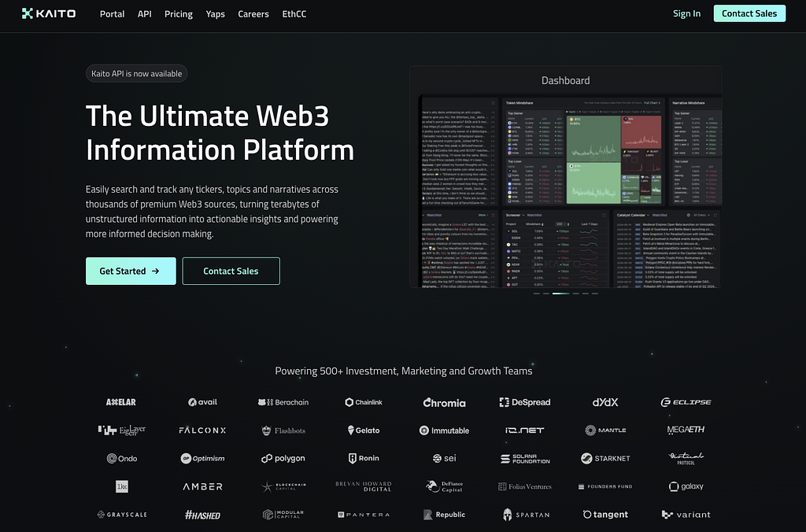Click the Berachain bear logo
This screenshot has height=532, width=806.
tap(283, 402)
